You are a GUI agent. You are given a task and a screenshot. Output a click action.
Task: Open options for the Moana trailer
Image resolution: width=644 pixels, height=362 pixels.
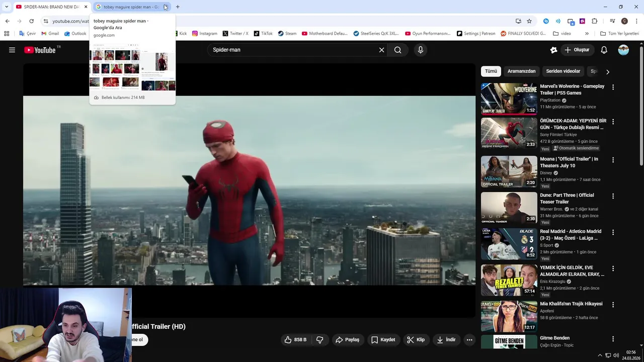[x=613, y=160]
